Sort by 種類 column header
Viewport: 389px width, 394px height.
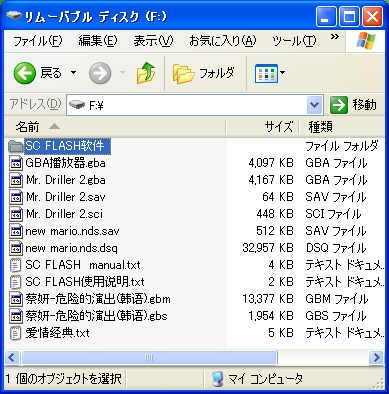pyautogui.click(x=342, y=127)
